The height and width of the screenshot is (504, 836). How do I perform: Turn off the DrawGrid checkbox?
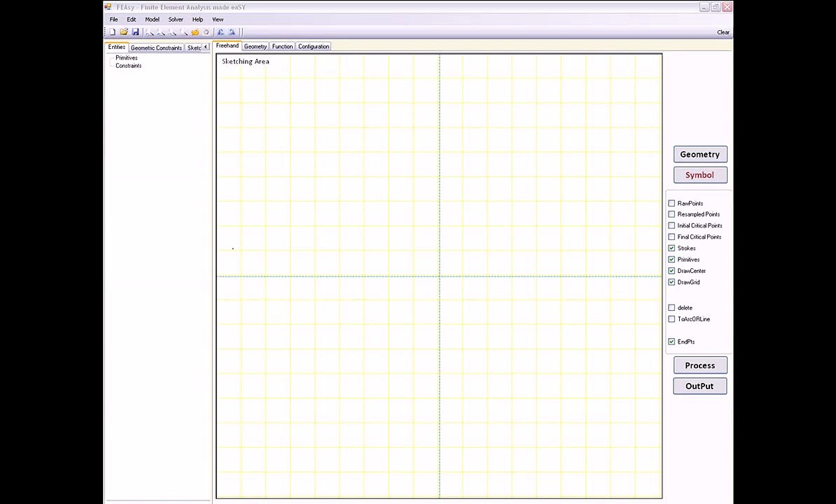[x=671, y=282]
